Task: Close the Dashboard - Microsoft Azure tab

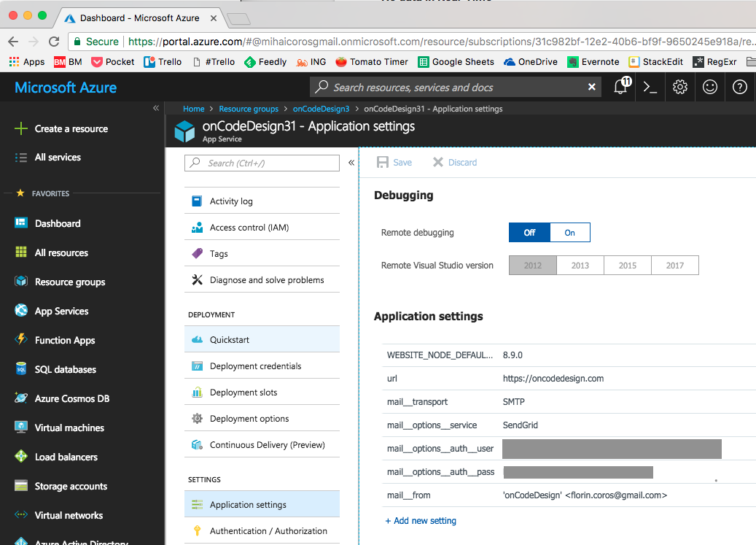Action: click(214, 18)
